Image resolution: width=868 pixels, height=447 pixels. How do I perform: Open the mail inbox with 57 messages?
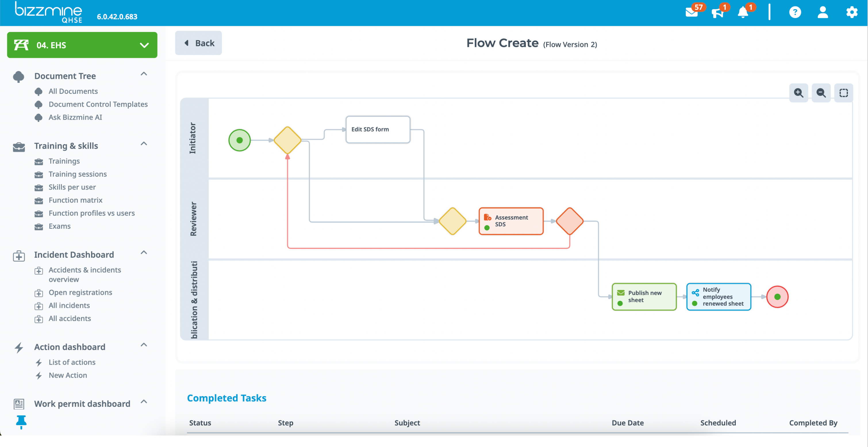pos(692,13)
